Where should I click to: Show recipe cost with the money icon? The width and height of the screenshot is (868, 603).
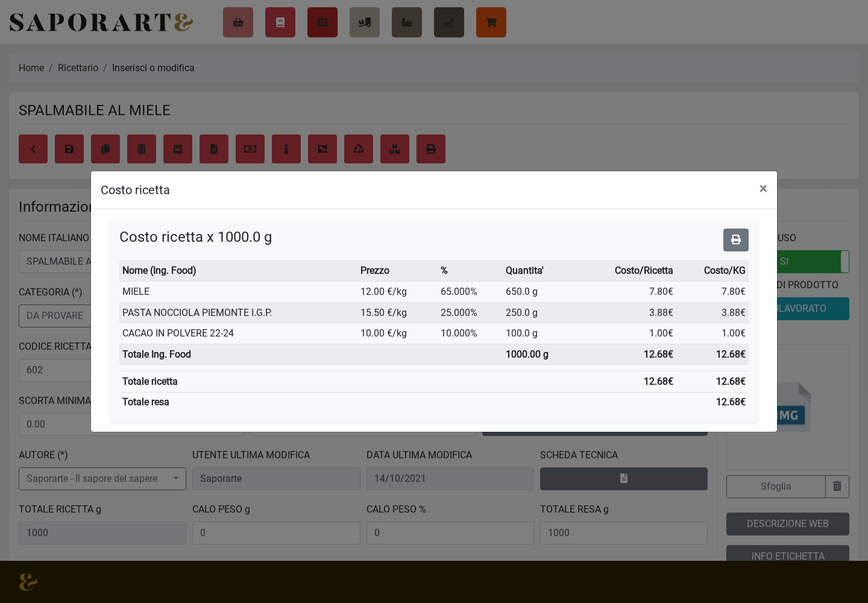point(250,149)
